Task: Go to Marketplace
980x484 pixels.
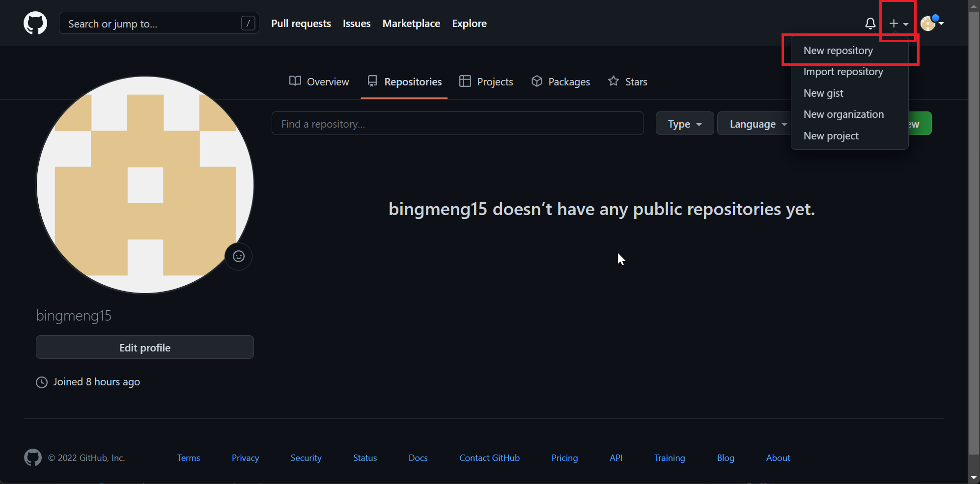Action: (x=411, y=24)
